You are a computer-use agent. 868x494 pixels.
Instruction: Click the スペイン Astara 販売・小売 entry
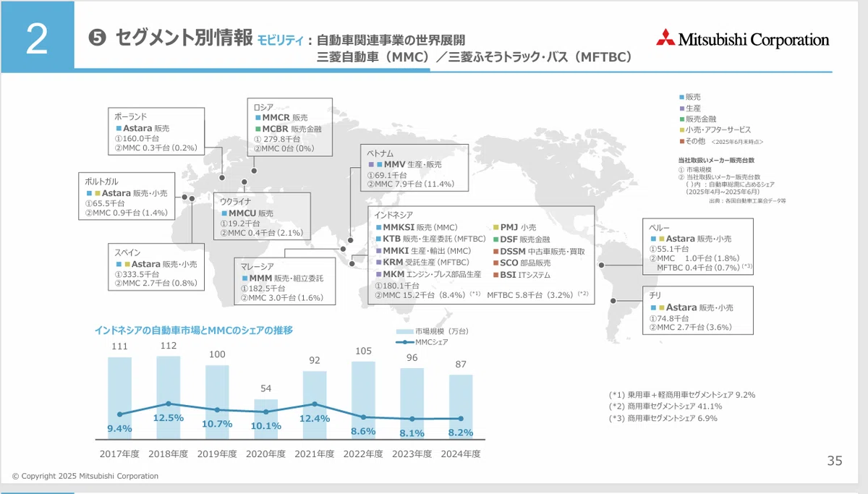tap(156, 264)
